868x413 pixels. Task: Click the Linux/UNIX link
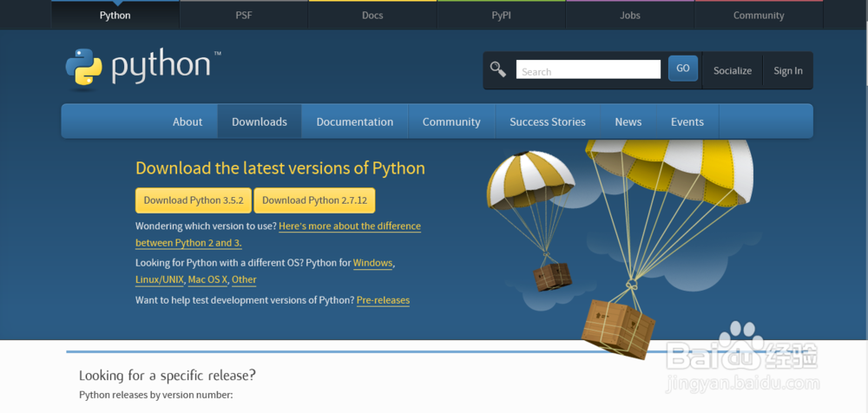coord(160,279)
